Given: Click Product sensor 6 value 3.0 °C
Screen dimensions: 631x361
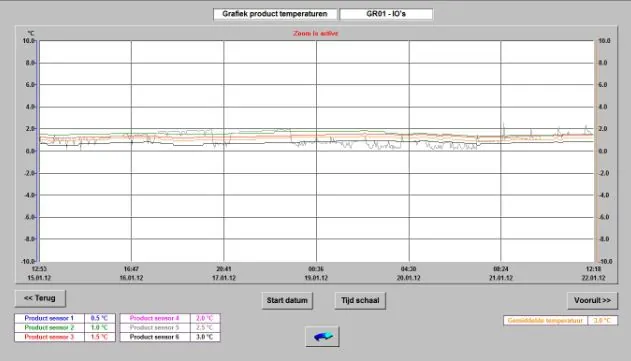Looking at the screenshot, I should coord(205,337).
